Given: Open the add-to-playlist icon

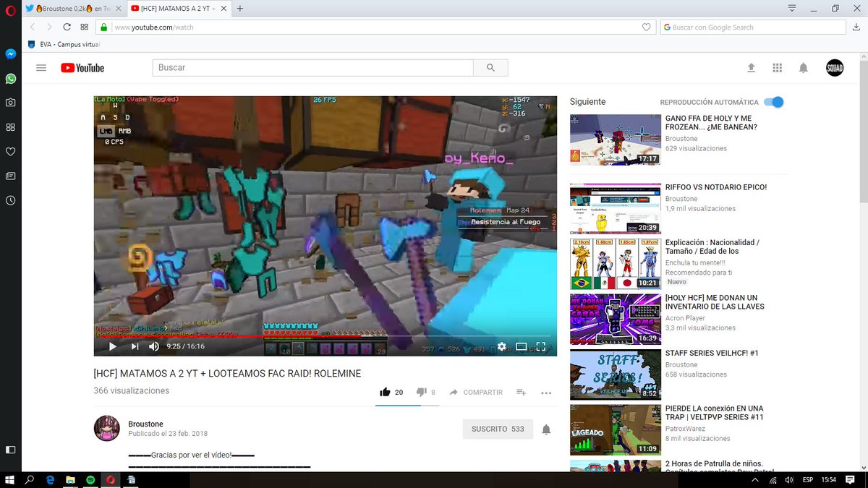Looking at the screenshot, I should tap(521, 392).
